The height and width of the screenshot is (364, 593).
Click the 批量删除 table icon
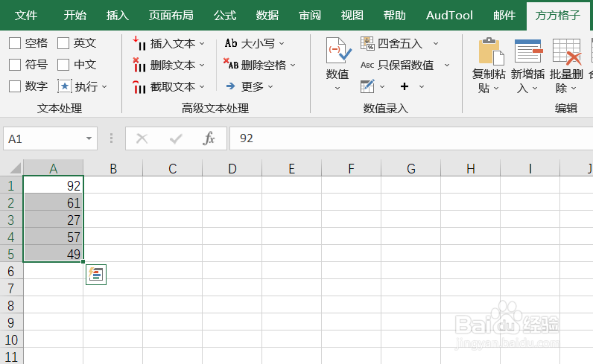tap(567, 51)
